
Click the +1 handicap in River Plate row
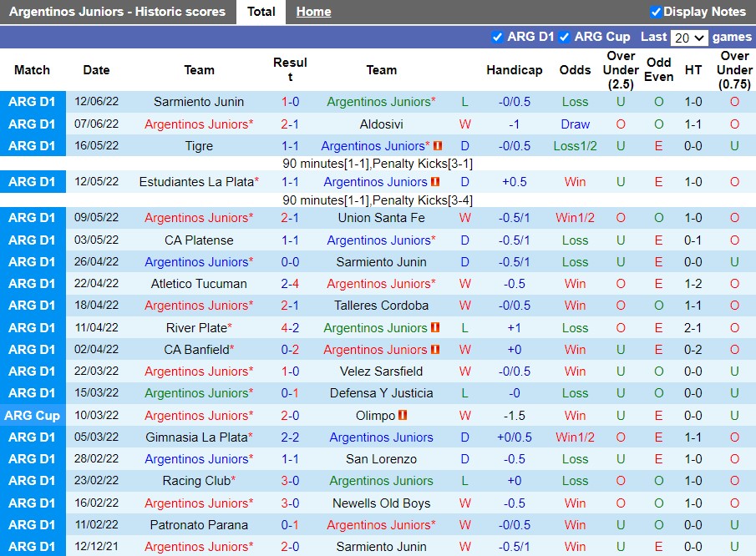[x=514, y=327]
